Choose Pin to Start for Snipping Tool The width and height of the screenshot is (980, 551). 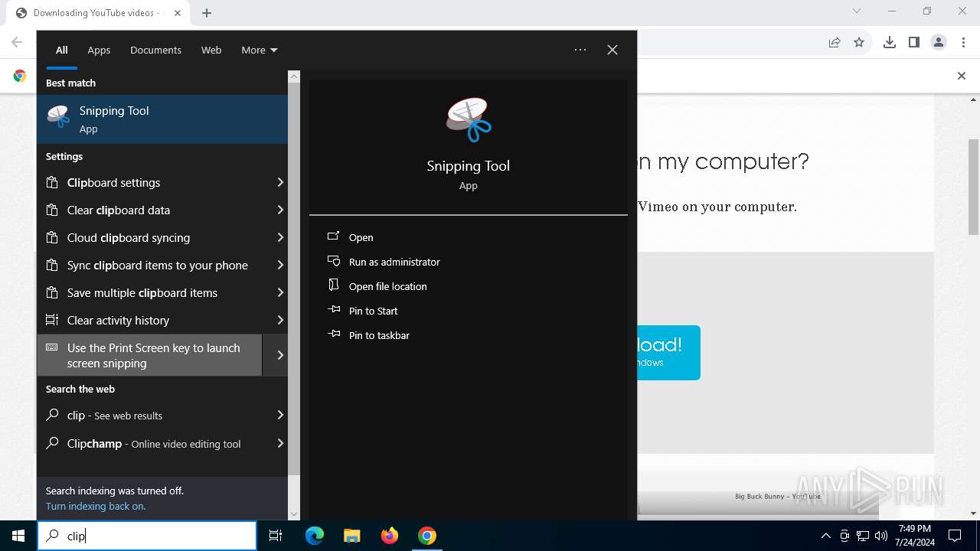coord(374,311)
